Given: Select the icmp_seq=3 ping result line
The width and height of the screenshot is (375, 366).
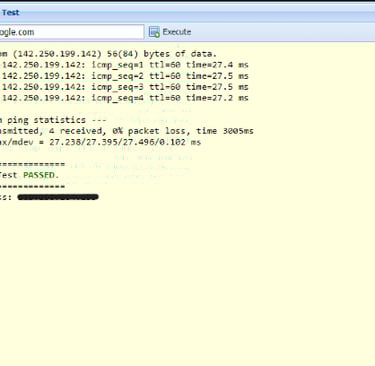Looking at the screenshot, I should [x=124, y=87].
